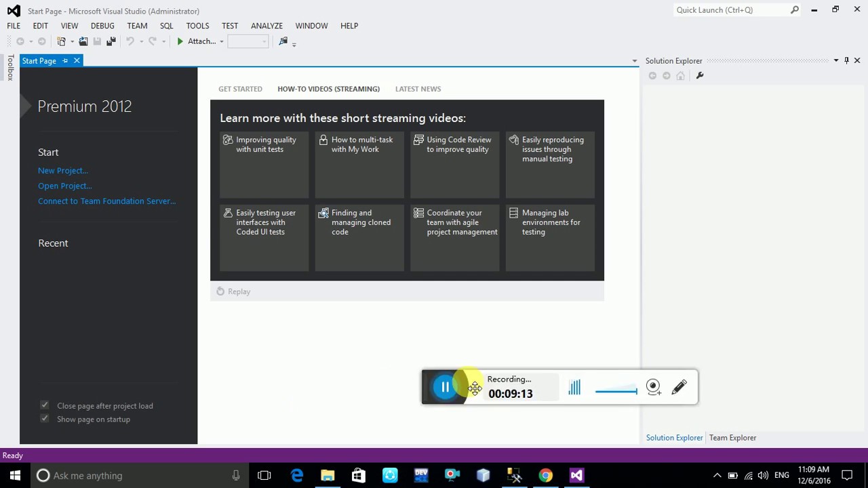Open the New Project dropdown arrow

pyautogui.click(x=71, y=42)
